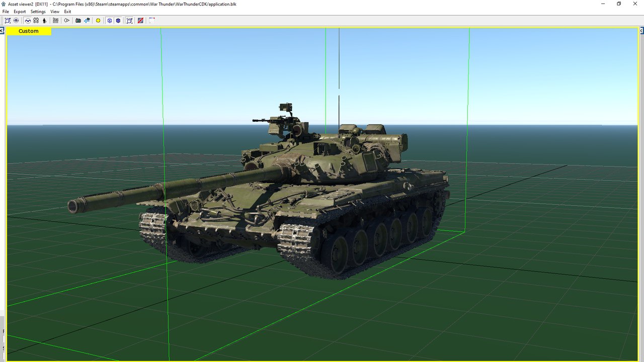Toggle the wave curve toolbar button
Image resolution: width=644 pixels, height=362 pixels.
28,21
